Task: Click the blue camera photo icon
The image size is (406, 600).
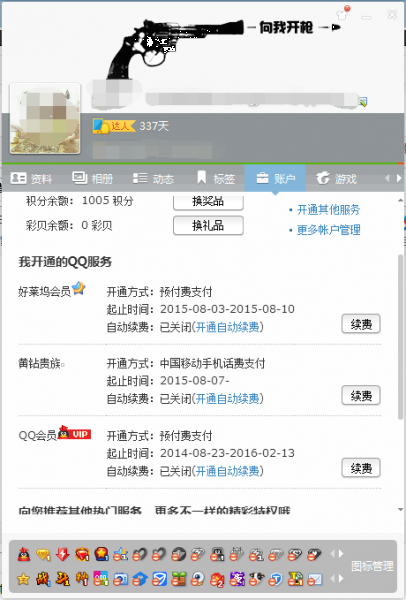Action: tap(121, 579)
